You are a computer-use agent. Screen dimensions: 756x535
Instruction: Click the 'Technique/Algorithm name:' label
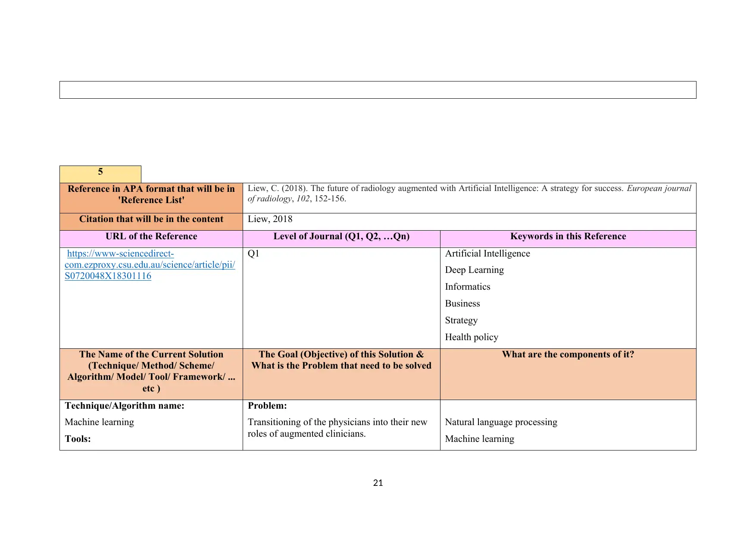(x=125, y=406)
